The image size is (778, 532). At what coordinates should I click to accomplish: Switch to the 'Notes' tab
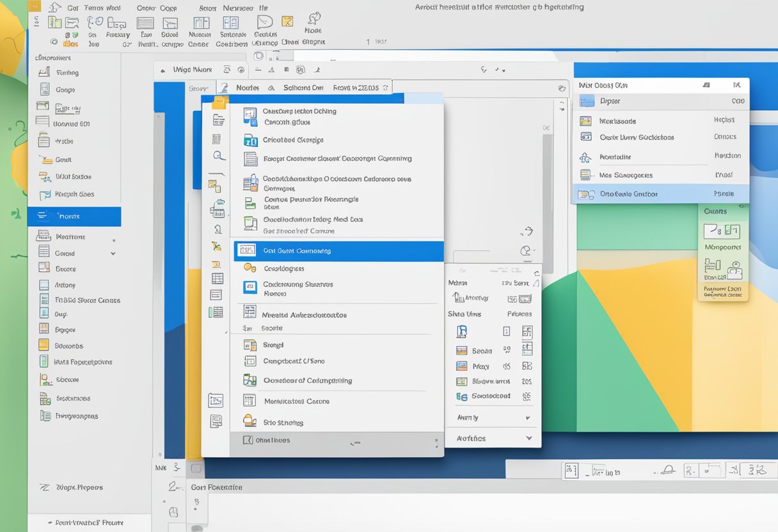tap(248, 88)
